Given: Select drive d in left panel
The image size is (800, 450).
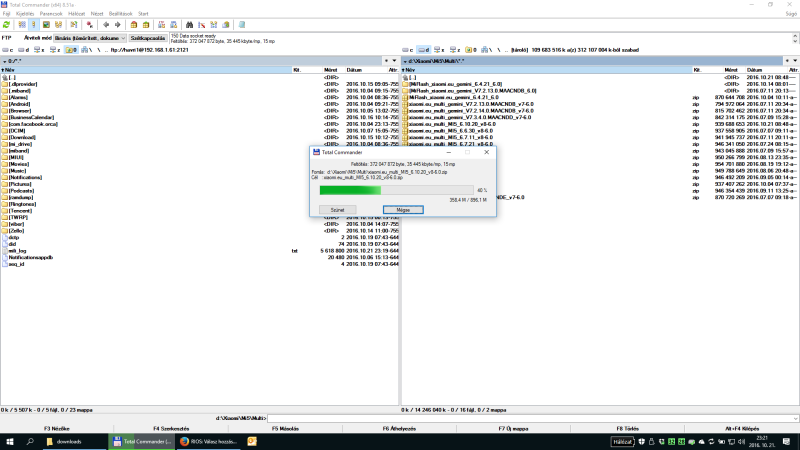Looking at the screenshot, I should [23, 50].
